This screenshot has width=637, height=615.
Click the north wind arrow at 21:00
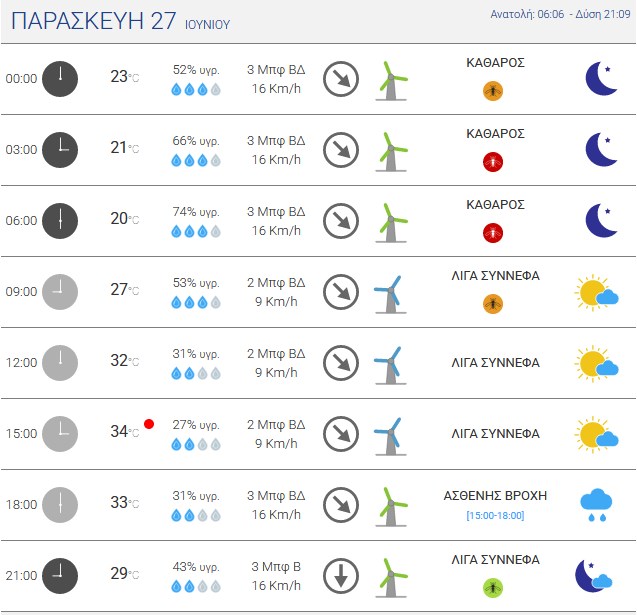point(341,576)
